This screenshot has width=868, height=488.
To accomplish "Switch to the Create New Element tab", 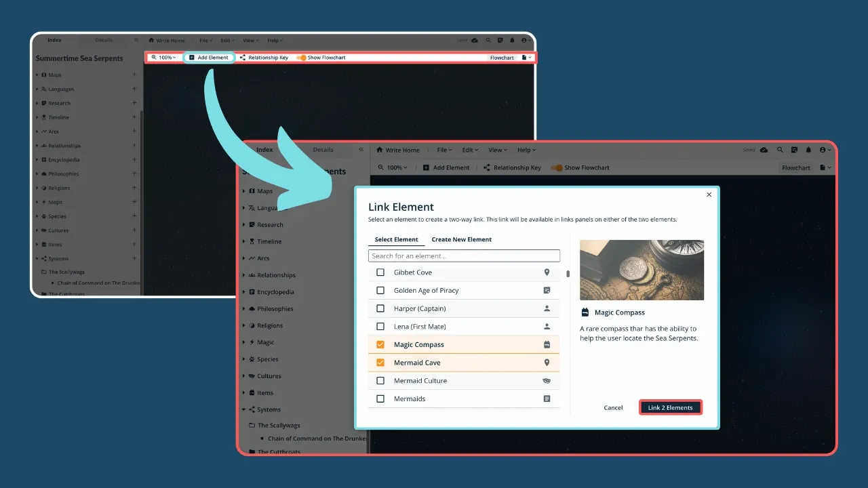I will pos(461,239).
